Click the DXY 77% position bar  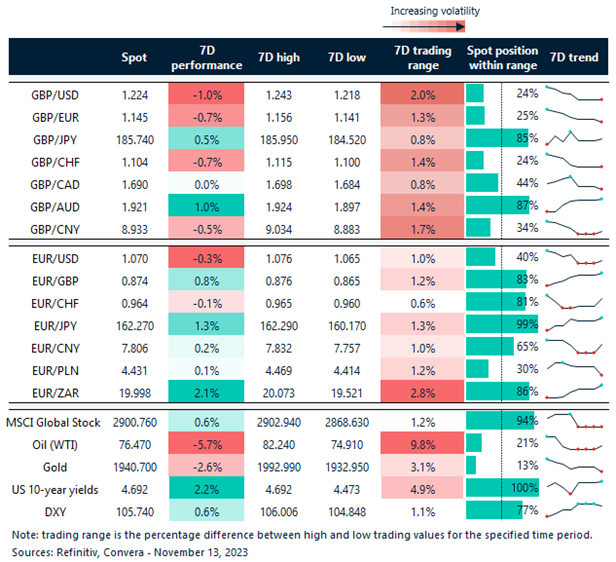tap(494, 509)
